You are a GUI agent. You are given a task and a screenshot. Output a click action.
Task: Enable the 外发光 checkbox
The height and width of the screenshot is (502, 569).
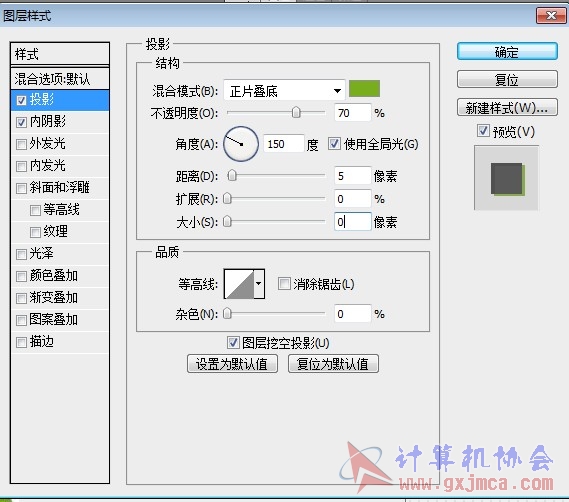21,144
